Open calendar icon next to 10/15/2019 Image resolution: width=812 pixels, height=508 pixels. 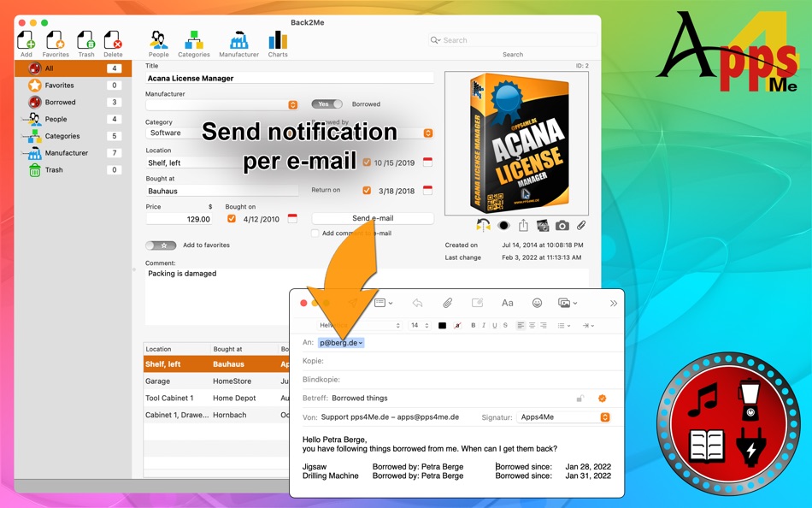click(x=427, y=162)
